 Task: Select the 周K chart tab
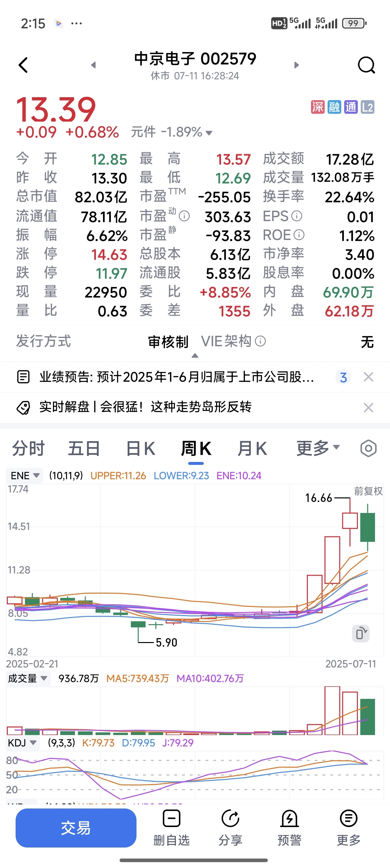coord(196,449)
